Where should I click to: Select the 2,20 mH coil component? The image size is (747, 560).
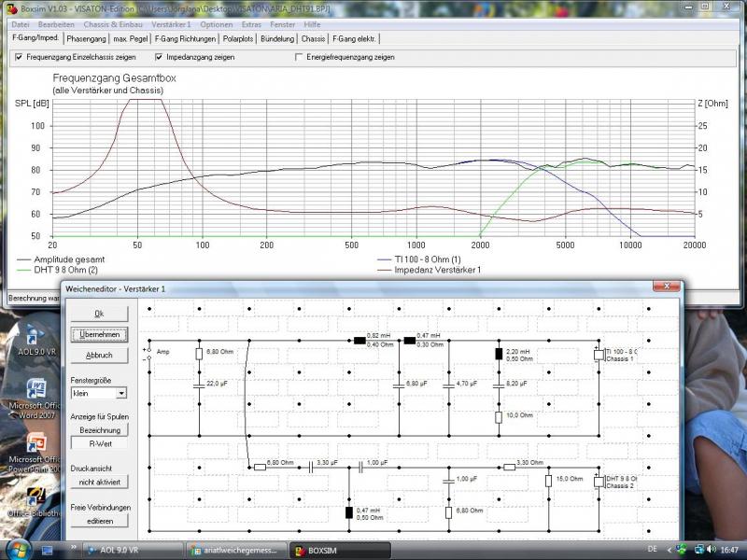(x=499, y=354)
